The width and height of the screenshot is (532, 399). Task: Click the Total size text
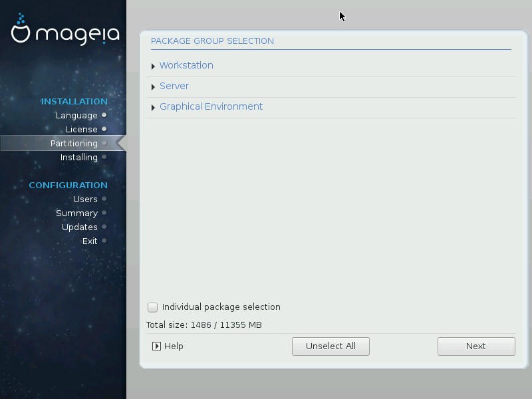204,325
